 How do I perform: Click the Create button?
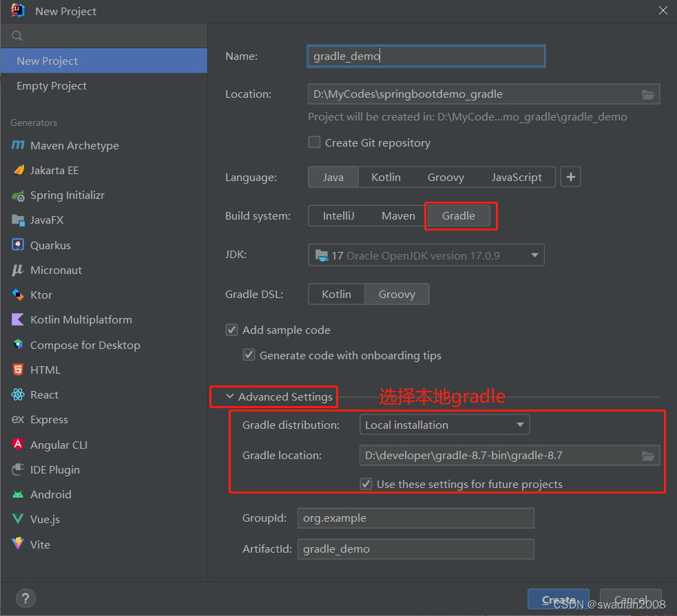(x=558, y=599)
